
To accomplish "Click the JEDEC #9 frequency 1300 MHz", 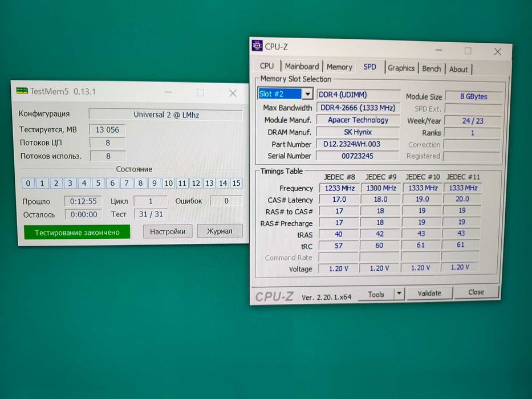I will pos(381,188).
